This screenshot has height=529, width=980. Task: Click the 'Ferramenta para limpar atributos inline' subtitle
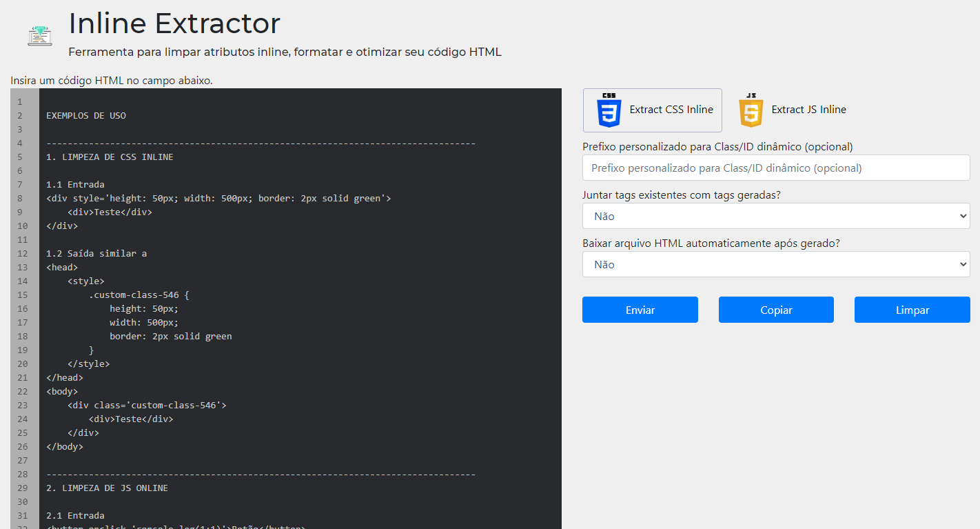[x=285, y=52]
